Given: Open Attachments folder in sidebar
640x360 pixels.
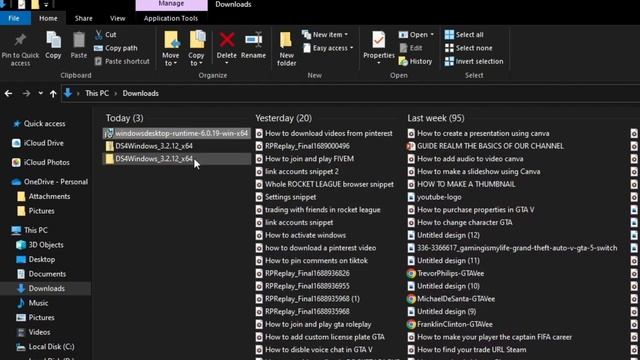Looking at the screenshot, I should click(x=49, y=196).
